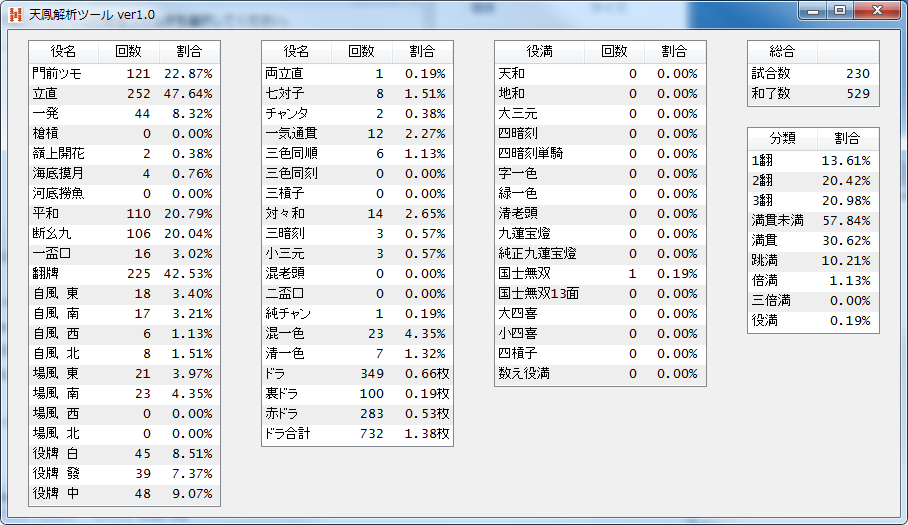908x525 pixels.
Task: Select the 混一色 row
Action: [357, 333]
